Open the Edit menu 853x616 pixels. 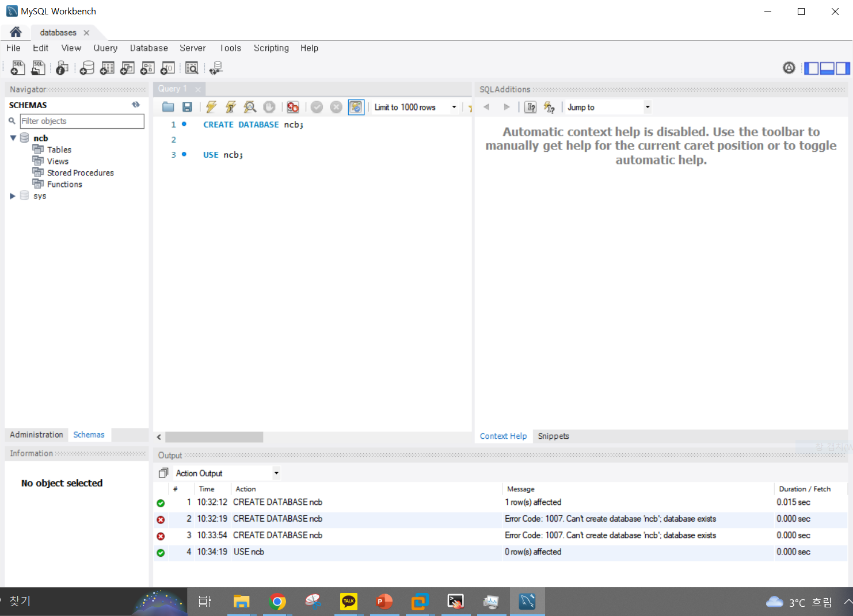tap(40, 48)
